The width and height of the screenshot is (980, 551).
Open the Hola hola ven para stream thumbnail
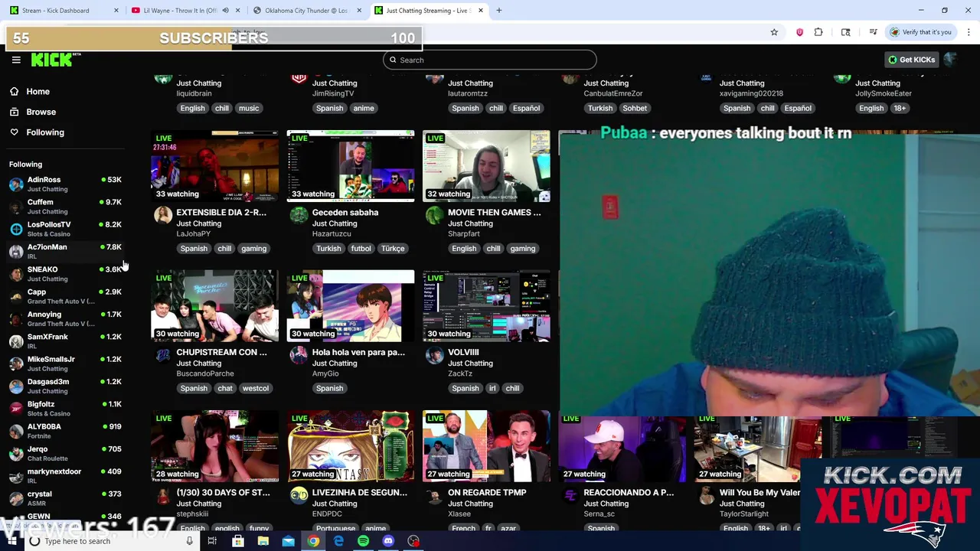coord(351,306)
